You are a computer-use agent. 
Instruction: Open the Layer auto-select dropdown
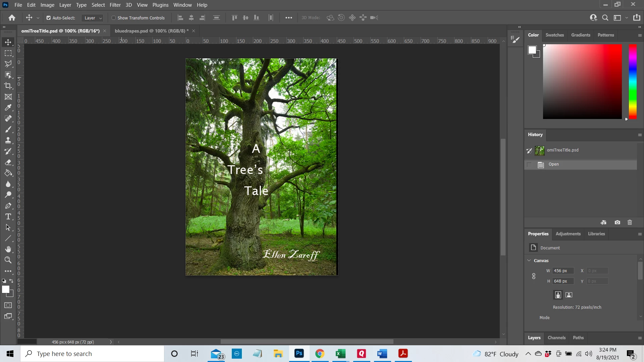click(x=93, y=18)
